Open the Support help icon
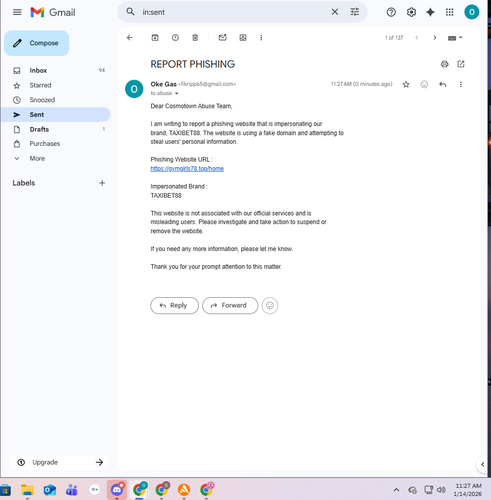 pos(391,12)
